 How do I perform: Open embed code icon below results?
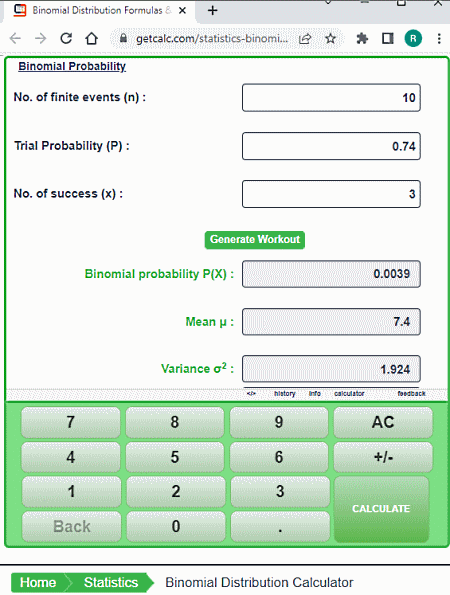pos(251,394)
